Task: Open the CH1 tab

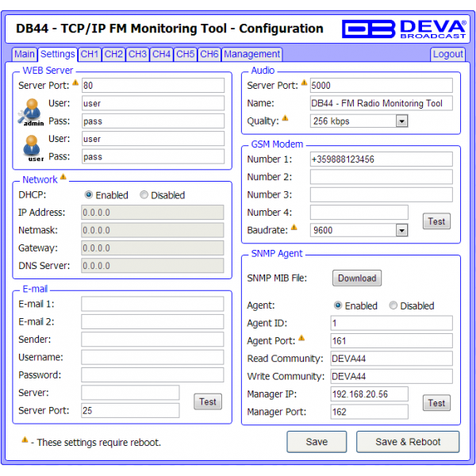Action: [90, 54]
